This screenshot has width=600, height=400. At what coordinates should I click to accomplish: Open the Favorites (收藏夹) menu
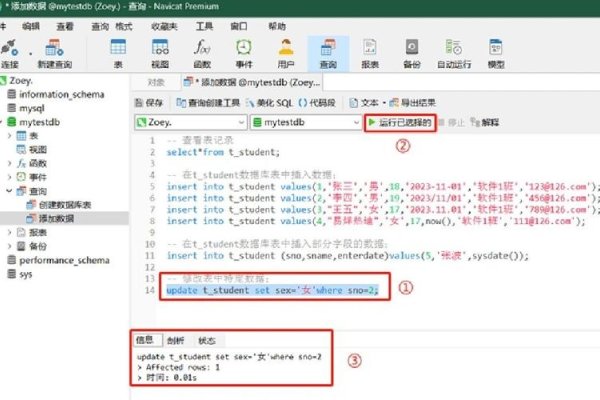point(164,26)
